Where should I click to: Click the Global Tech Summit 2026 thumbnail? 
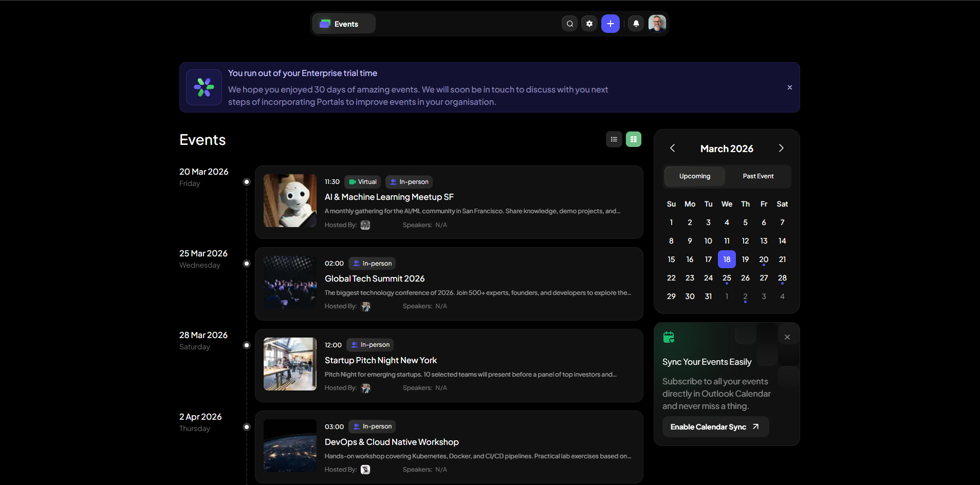click(290, 283)
